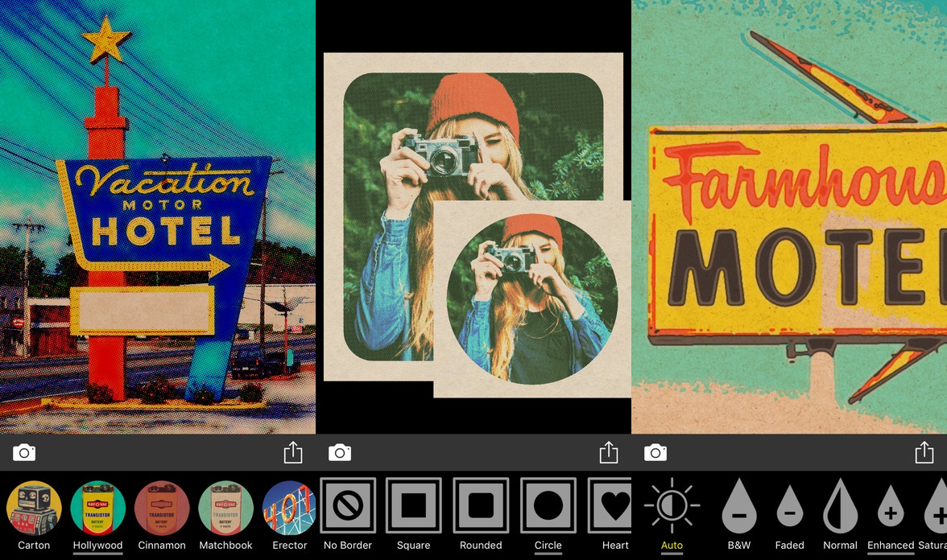Share the photographer collage image
This screenshot has width=947, height=560.
pos(609,453)
